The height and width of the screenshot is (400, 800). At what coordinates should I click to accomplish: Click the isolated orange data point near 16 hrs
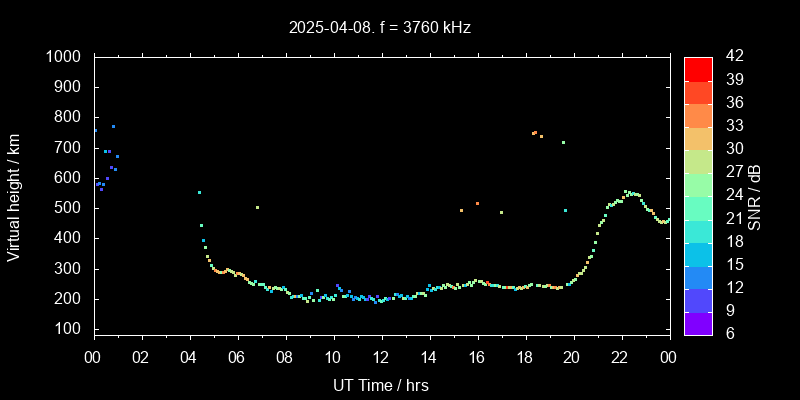click(x=477, y=203)
